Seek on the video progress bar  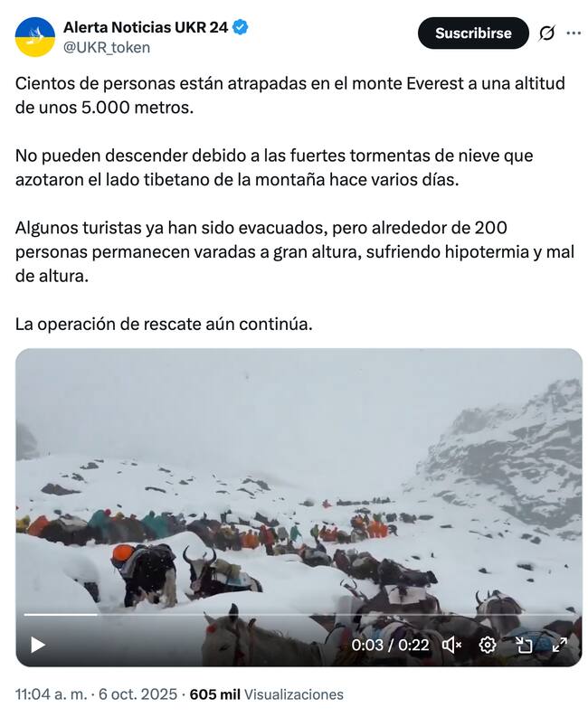point(299,615)
